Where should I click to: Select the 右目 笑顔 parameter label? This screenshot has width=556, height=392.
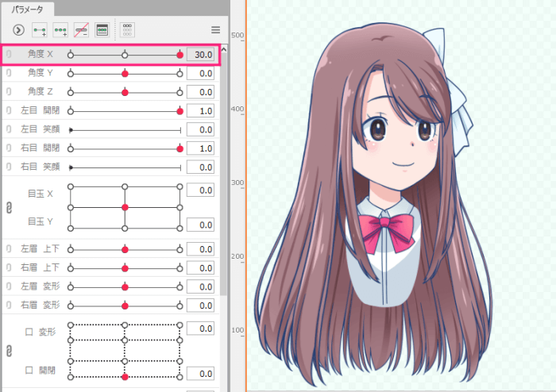pyautogui.click(x=40, y=167)
